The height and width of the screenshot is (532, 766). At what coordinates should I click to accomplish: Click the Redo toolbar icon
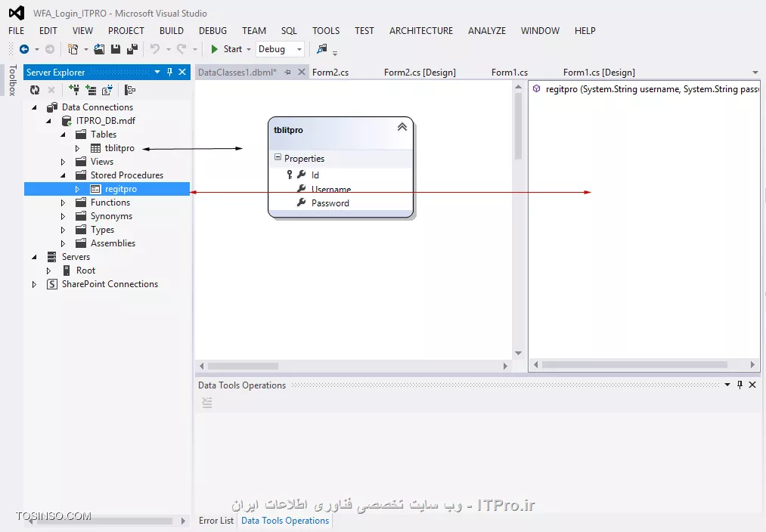pos(181,49)
